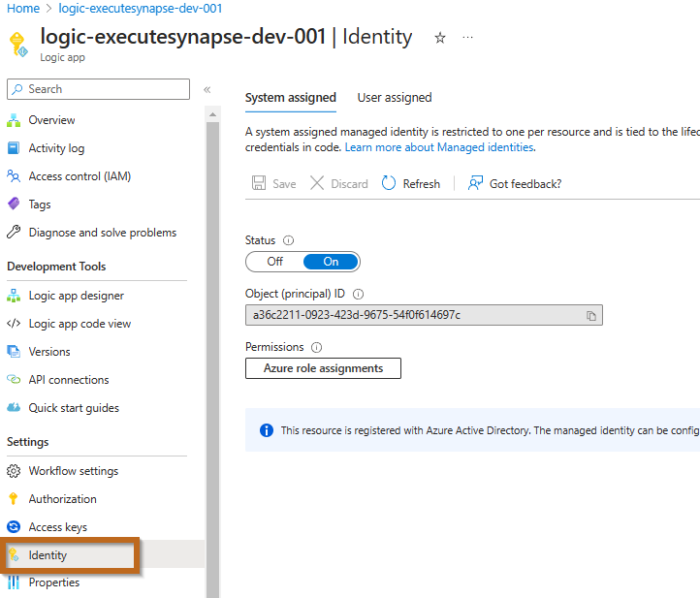
Task: Favorite this resource with the star icon
Action: 440,38
